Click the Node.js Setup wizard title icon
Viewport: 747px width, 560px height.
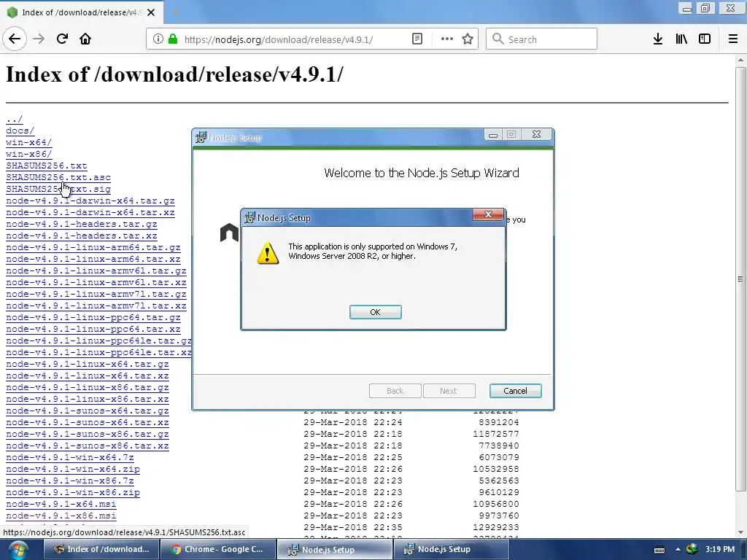(x=201, y=137)
